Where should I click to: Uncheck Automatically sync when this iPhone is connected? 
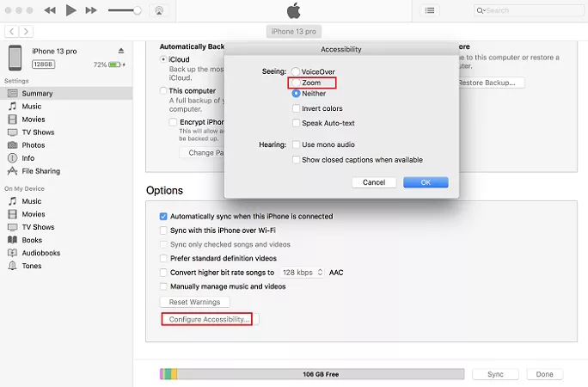pyautogui.click(x=163, y=217)
